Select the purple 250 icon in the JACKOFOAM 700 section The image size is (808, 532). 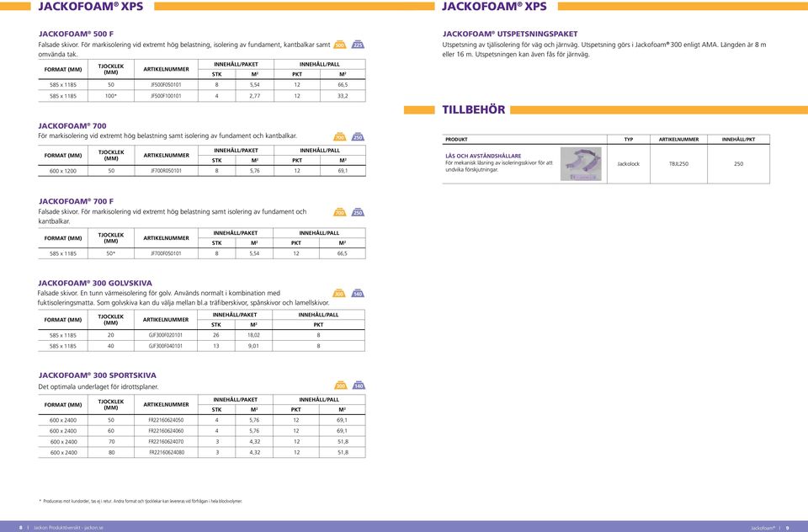[359, 136]
